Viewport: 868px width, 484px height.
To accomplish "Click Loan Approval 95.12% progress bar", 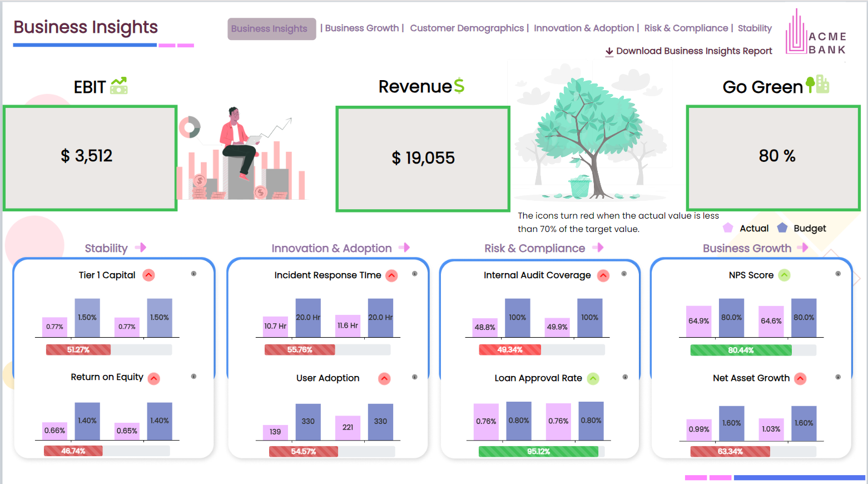I will pos(542,452).
